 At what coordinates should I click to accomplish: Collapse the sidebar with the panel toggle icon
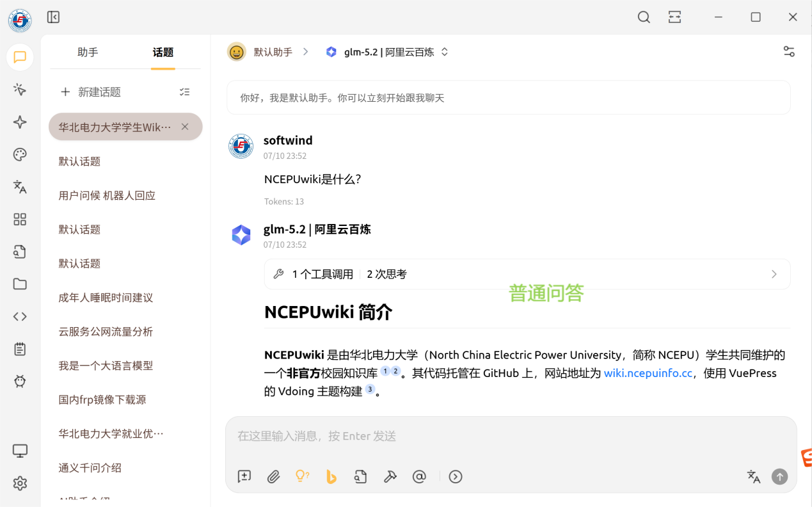point(54,17)
